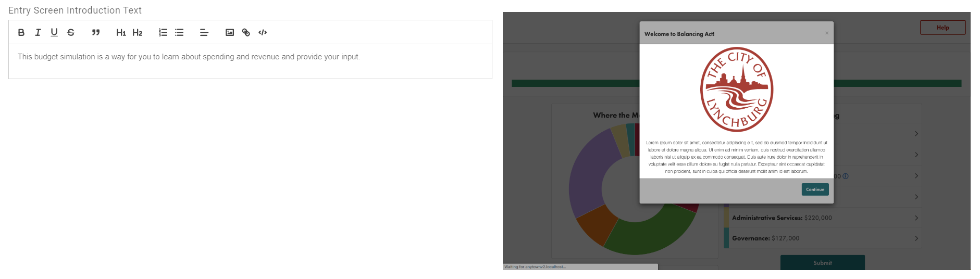Viewport: 980px width, 279px height.
Task: Click the City of Lynchburg logo
Action: point(736,90)
